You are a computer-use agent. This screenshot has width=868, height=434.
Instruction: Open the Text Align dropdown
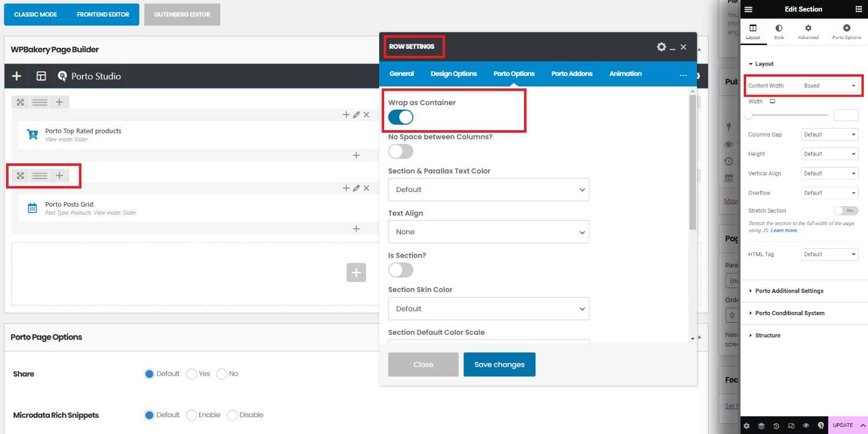click(488, 232)
